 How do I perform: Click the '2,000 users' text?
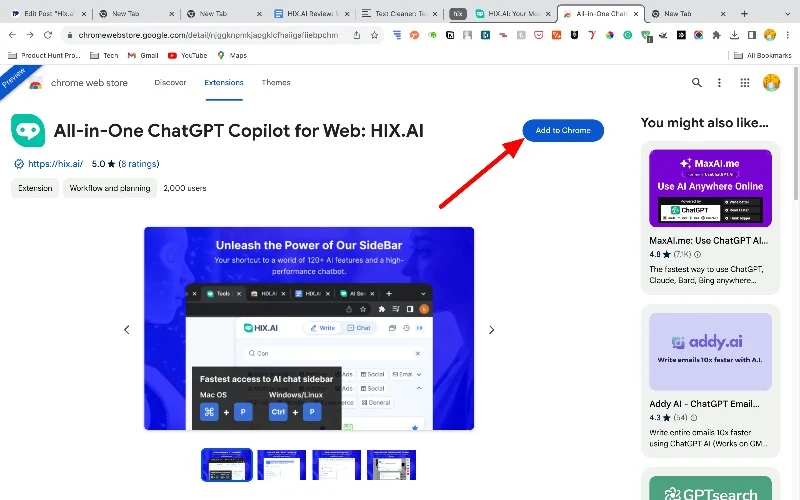pos(185,188)
